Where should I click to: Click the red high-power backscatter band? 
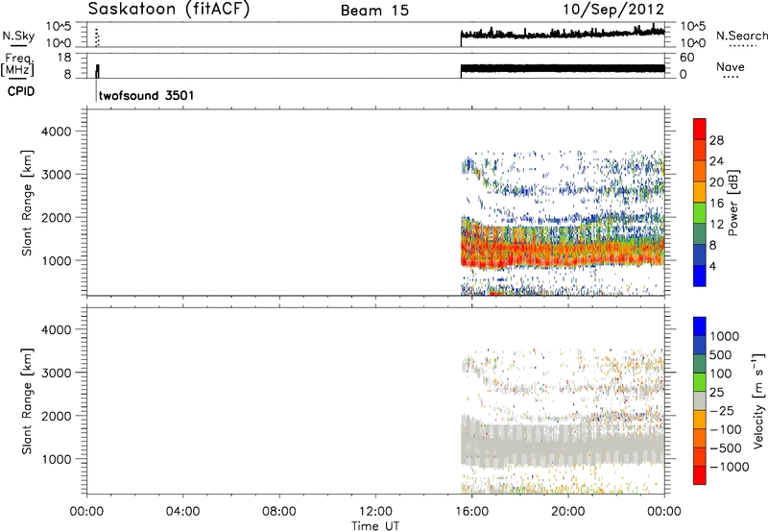click(563, 254)
